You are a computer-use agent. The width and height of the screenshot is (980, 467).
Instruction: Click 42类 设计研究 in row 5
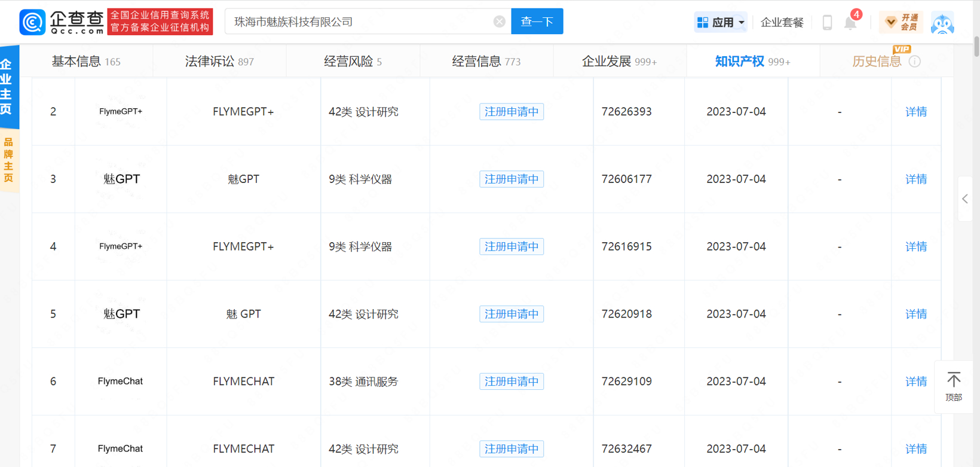(363, 314)
